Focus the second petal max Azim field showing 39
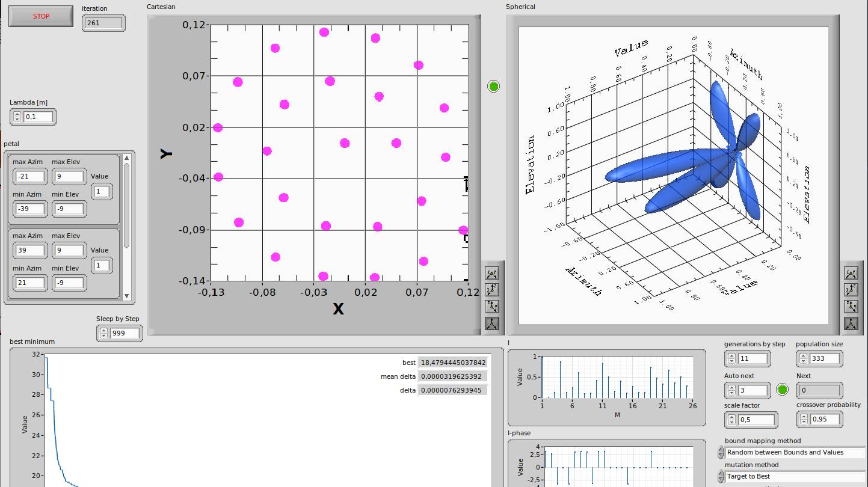 click(30, 250)
